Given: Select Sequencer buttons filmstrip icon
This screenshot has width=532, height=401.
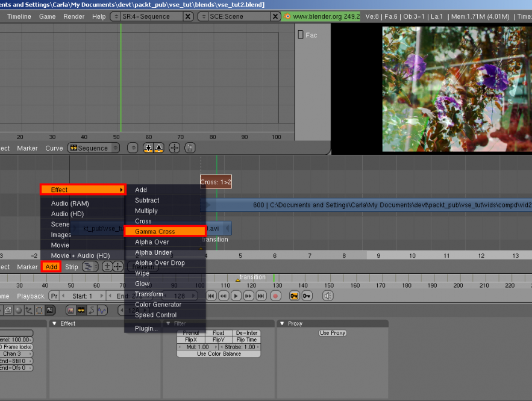Looking at the screenshot, I should tap(81, 310).
